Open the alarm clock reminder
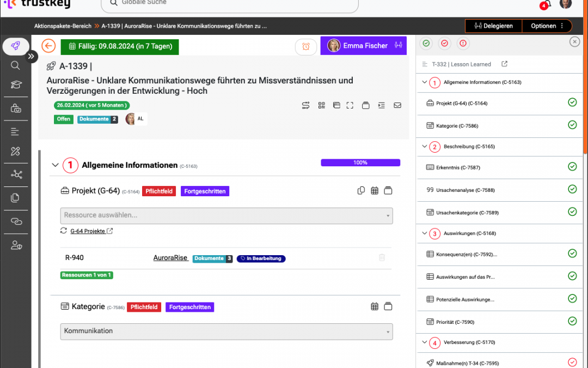 [306, 47]
